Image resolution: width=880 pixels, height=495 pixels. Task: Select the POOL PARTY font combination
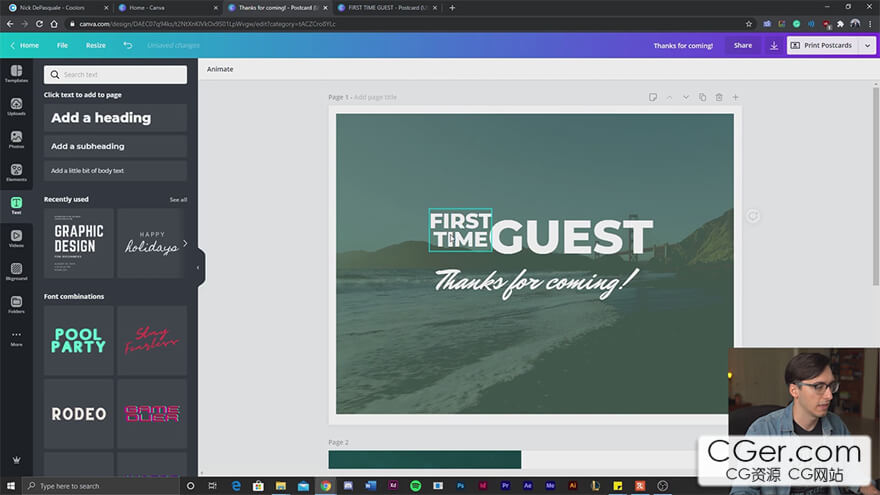point(79,340)
